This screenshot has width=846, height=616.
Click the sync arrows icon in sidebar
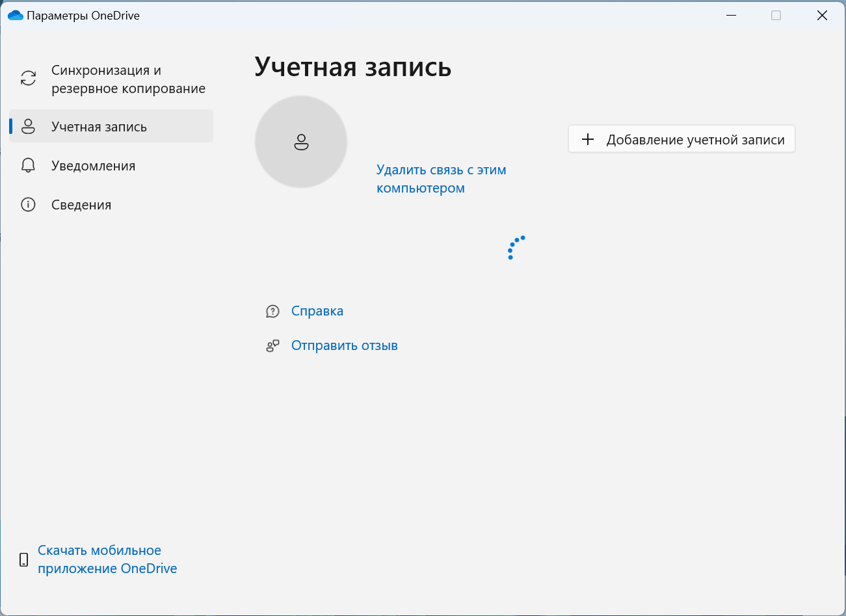click(x=29, y=78)
